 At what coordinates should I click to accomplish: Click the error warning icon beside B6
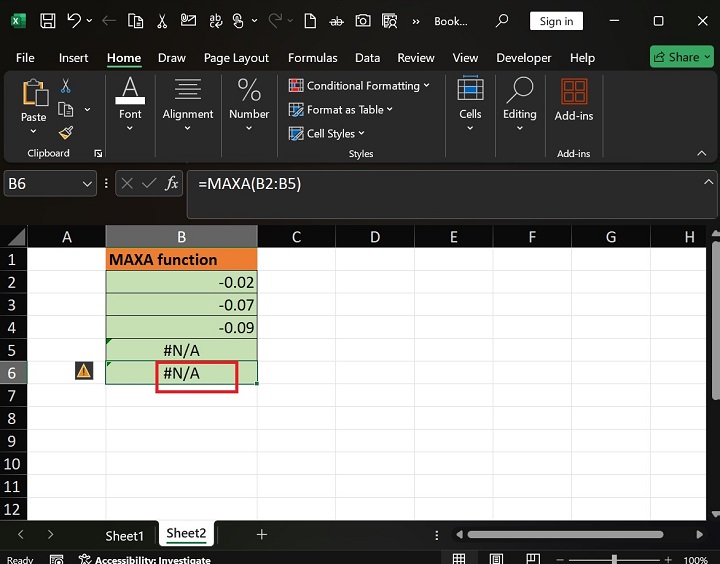pos(84,371)
